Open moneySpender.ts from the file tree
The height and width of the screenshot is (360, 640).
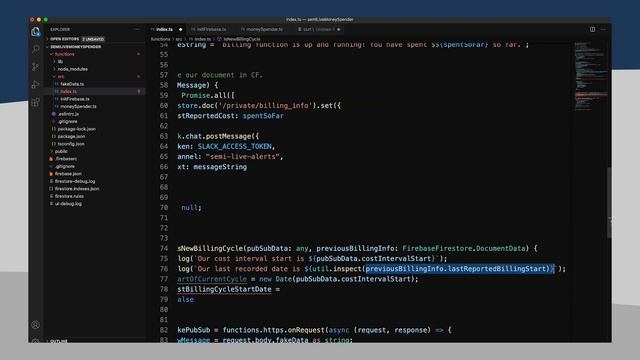[x=78, y=107]
